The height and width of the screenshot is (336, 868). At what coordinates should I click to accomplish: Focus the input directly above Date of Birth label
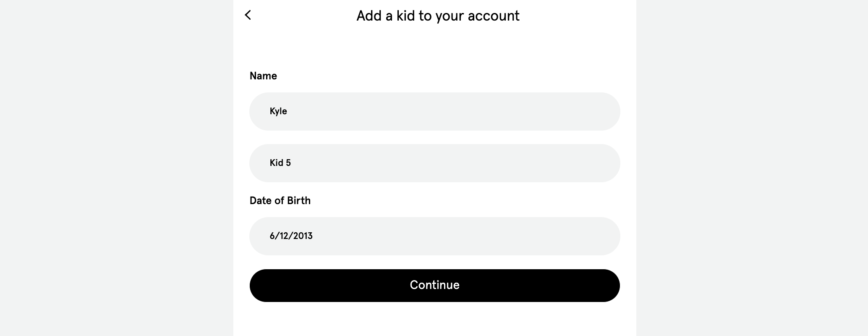tap(434, 163)
